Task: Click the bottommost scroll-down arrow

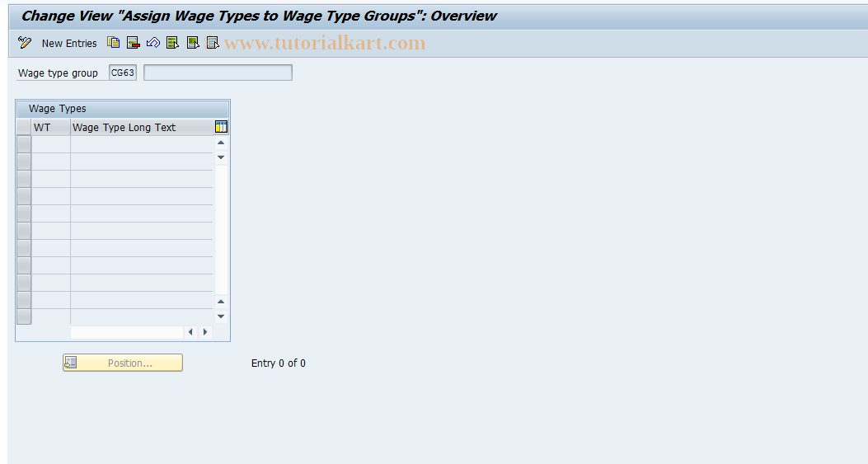Action: coord(221,316)
